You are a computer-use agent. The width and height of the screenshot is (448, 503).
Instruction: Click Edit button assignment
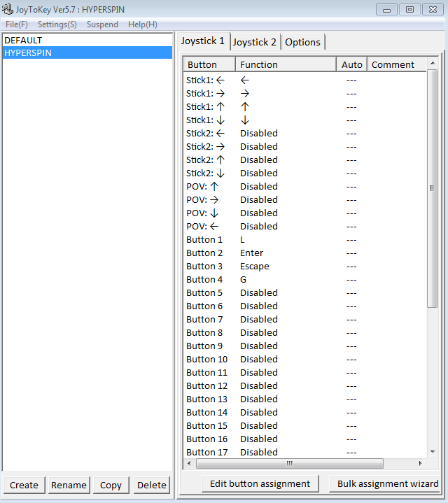tap(260, 483)
